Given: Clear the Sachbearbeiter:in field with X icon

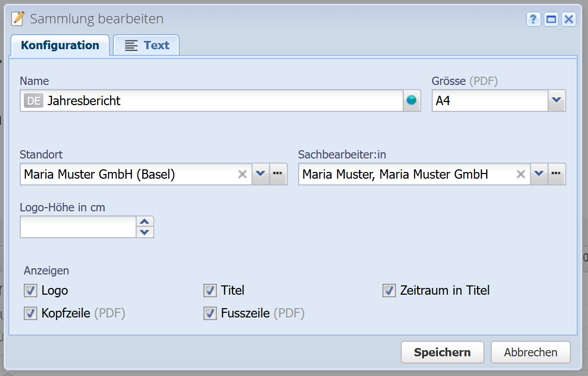Looking at the screenshot, I should [x=521, y=175].
